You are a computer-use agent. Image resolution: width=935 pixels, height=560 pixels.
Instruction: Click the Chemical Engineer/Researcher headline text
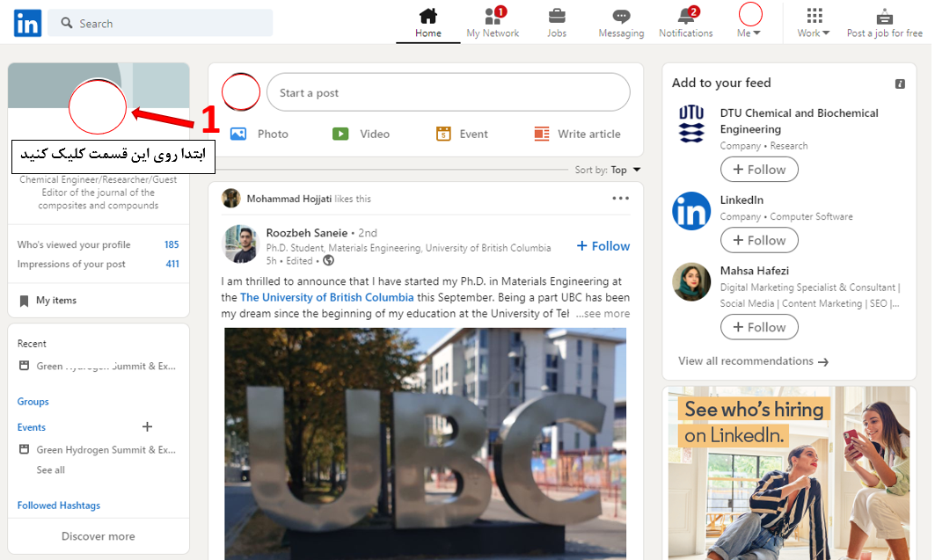tap(99, 193)
